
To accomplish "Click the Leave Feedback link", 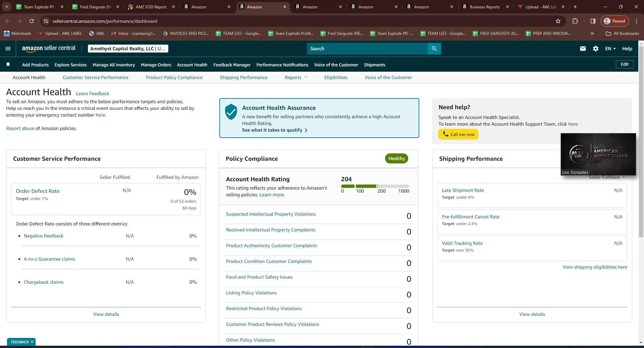I will [x=93, y=93].
